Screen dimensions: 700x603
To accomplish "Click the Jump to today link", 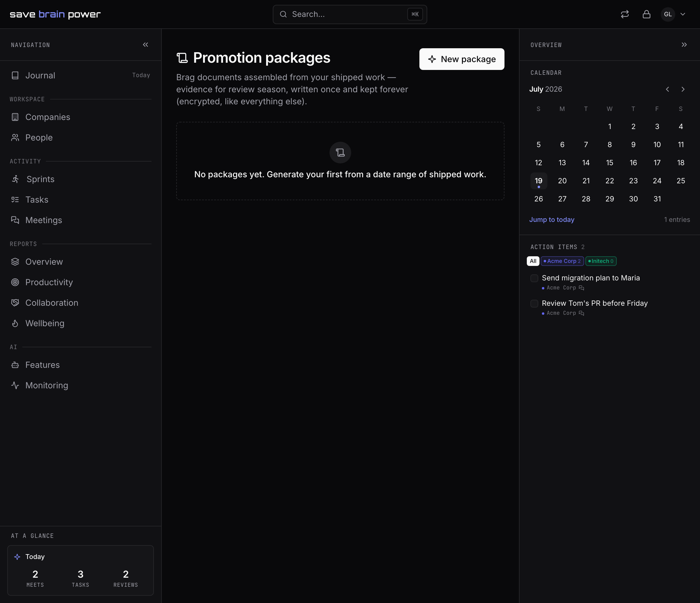I will click(552, 219).
